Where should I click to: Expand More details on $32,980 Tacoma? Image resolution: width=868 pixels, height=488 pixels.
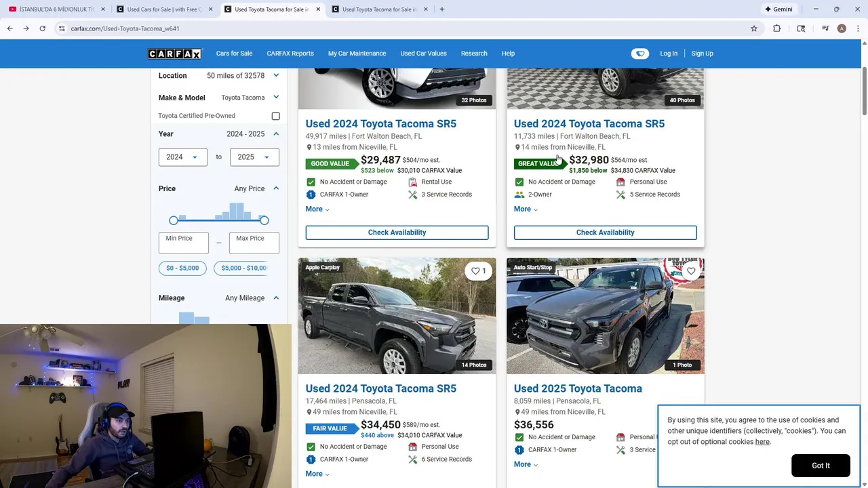[x=526, y=209]
